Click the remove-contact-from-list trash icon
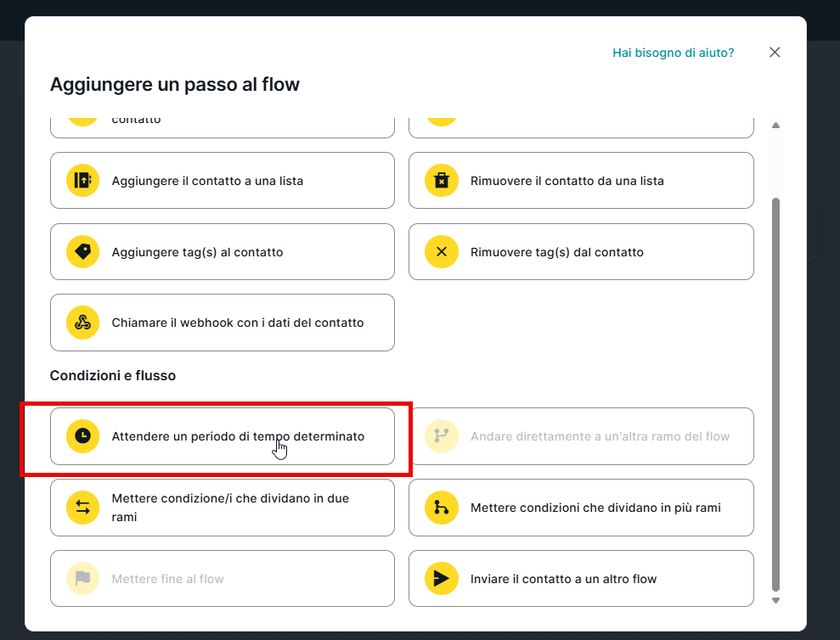 pos(441,181)
